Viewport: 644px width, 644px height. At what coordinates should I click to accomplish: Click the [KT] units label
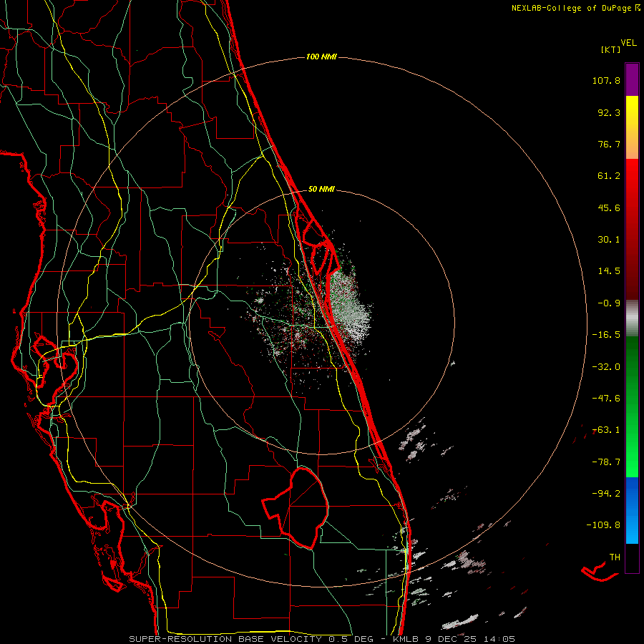[x=611, y=49]
